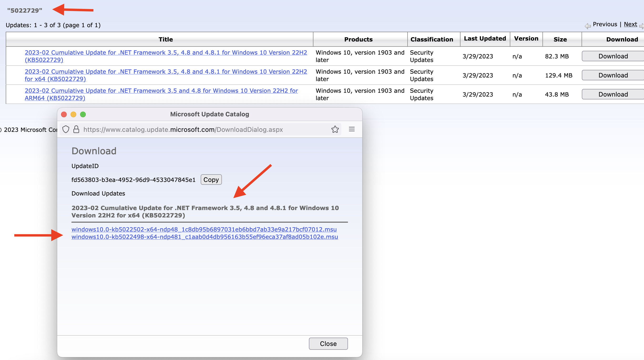Copy the UpdateID value
Screen dimensions: 644x360
click(211, 180)
